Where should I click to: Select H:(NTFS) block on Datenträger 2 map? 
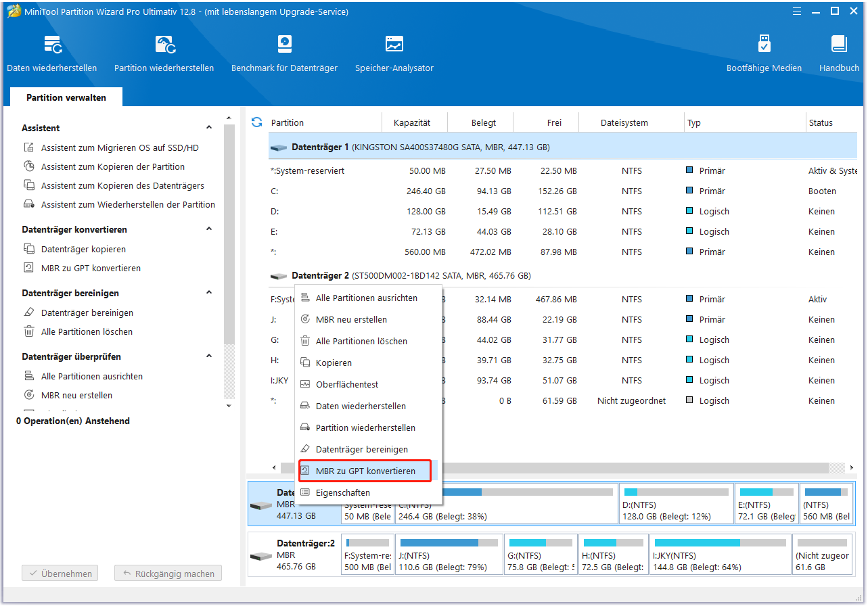coord(612,555)
